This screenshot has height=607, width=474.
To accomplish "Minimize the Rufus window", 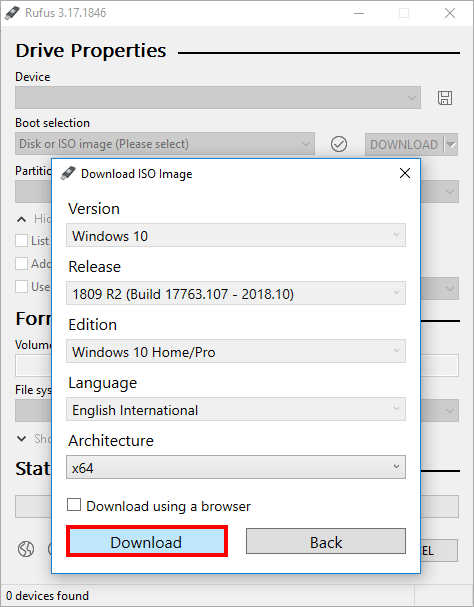I will pyautogui.click(x=359, y=13).
